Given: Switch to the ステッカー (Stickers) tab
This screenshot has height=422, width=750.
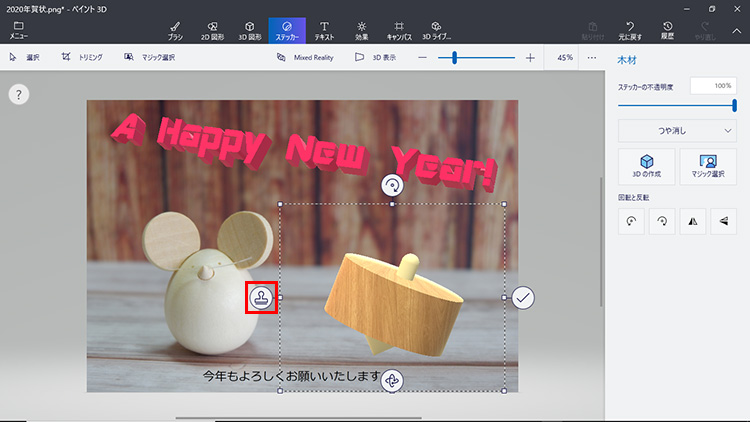Looking at the screenshot, I should (287, 29).
